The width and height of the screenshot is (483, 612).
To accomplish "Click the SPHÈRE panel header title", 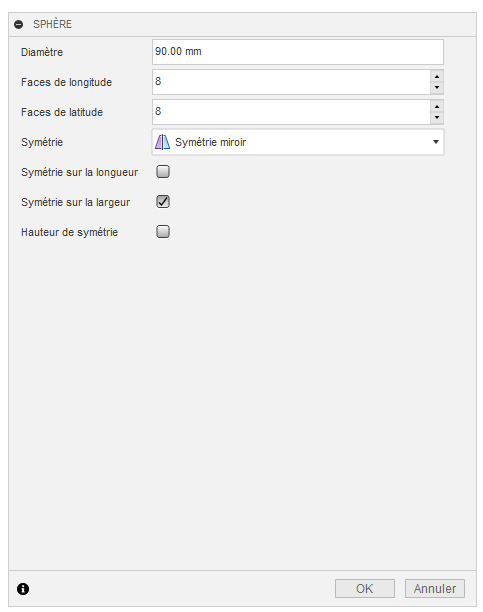I will click(x=52, y=24).
